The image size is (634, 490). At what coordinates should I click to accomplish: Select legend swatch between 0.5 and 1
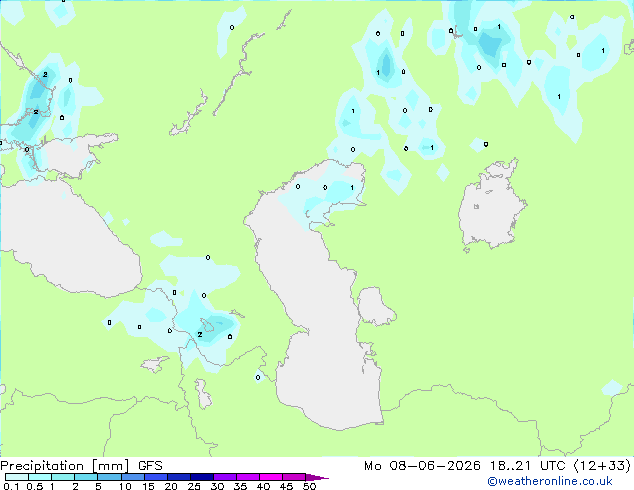click(40, 477)
